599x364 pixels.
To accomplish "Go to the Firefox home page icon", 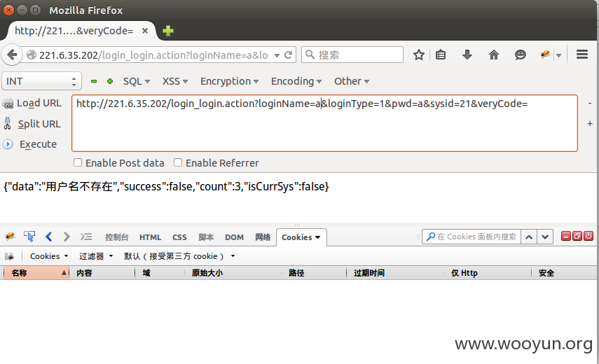I will 494,55.
